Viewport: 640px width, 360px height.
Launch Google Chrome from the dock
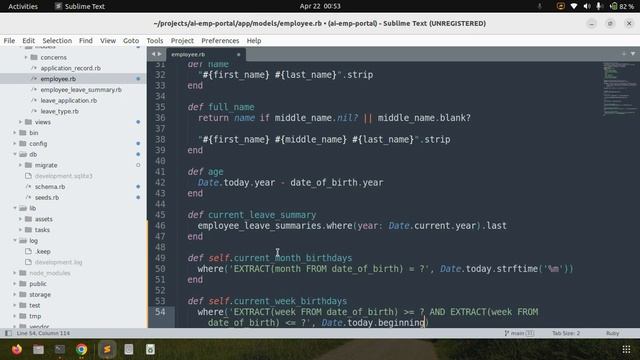pyautogui.click(x=82, y=349)
